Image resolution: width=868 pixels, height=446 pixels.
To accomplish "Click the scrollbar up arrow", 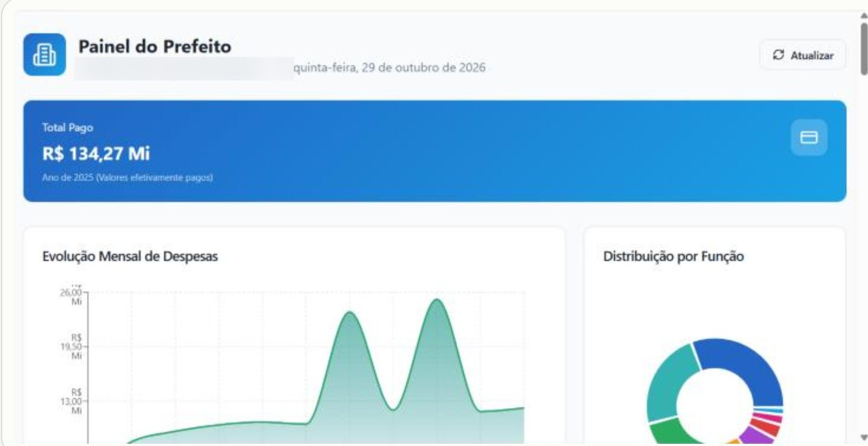I will pyautogui.click(x=864, y=16).
